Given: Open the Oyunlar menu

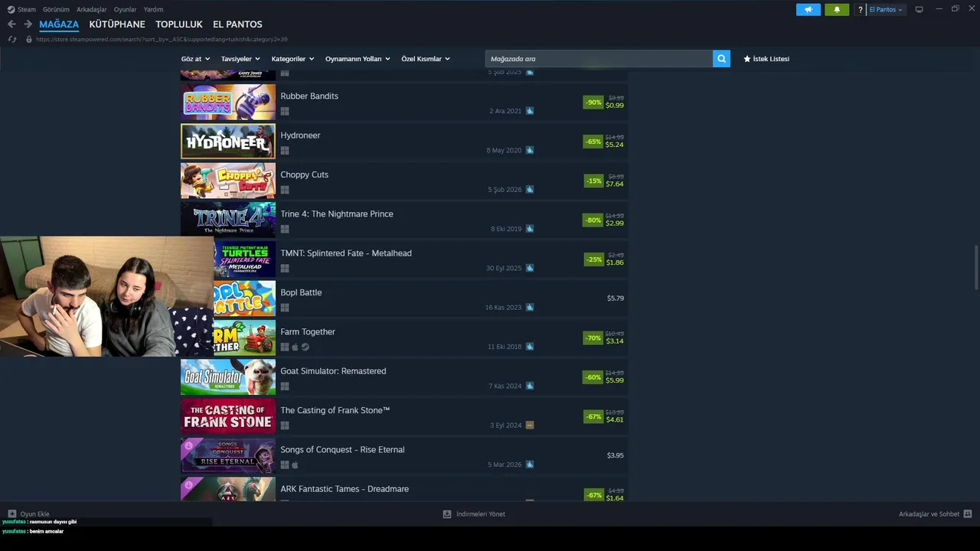Looking at the screenshot, I should (126, 9).
